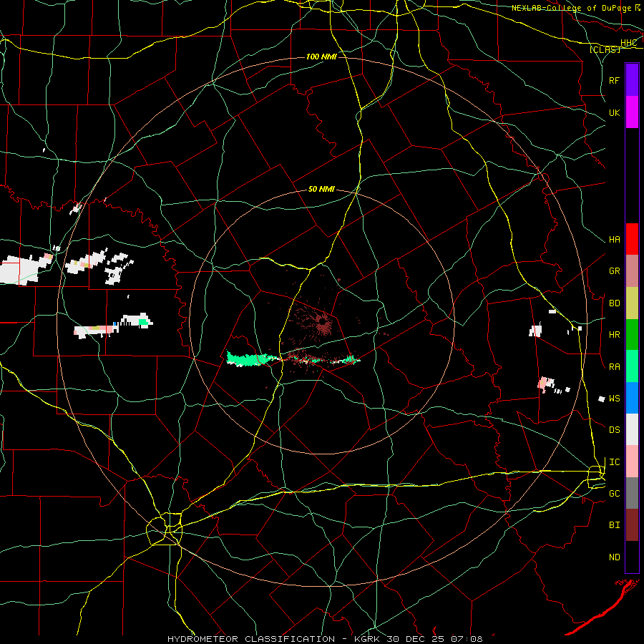Click the ND legend label
Screen dimensions: 644x644
pyautogui.click(x=614, y=557)
